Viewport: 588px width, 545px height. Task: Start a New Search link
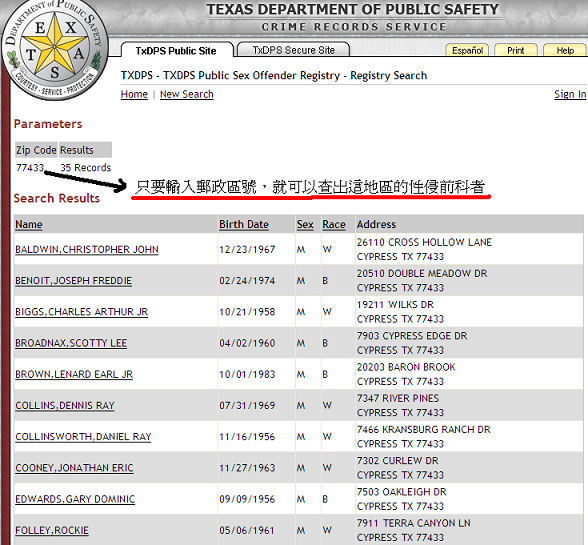click(x=187, y=94)
